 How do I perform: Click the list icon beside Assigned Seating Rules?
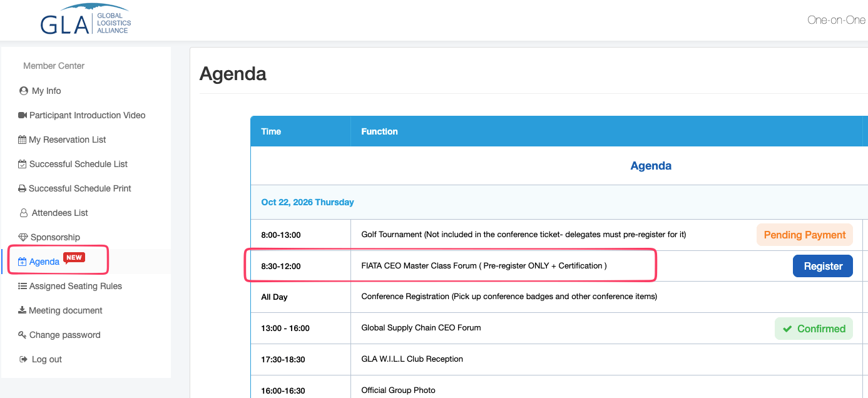[23, 286]
